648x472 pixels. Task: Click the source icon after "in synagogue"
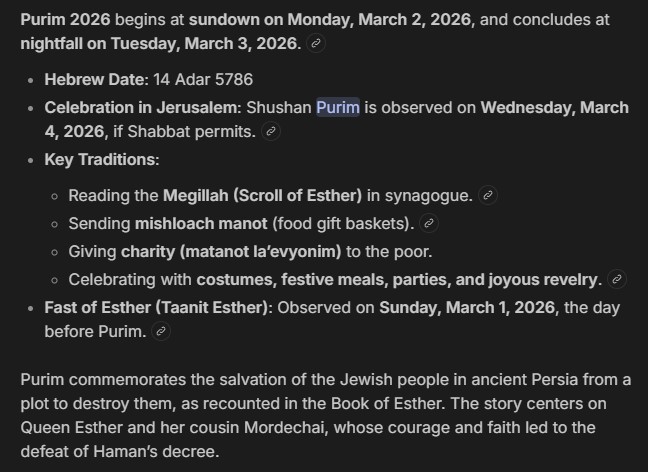[489, 195]
